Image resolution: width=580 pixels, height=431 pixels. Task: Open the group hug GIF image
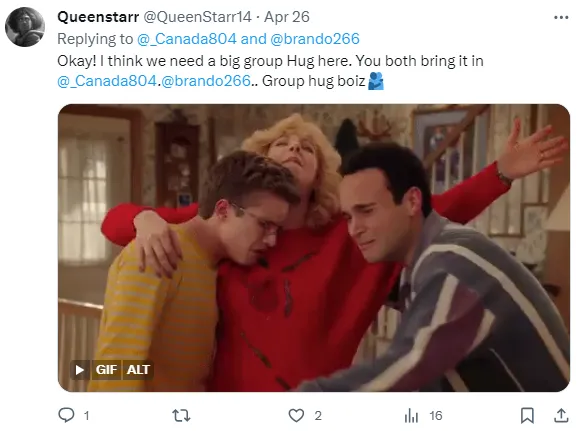click(x=314, y=248)
